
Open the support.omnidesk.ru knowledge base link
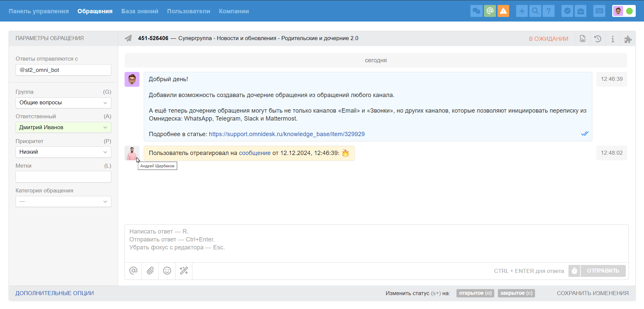(x=287, y=134)
